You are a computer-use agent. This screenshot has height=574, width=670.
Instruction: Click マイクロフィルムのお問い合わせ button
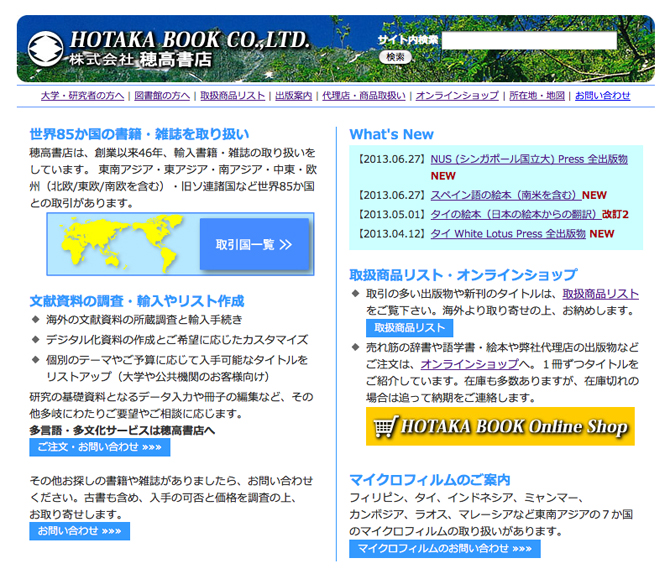click(444, 549)
